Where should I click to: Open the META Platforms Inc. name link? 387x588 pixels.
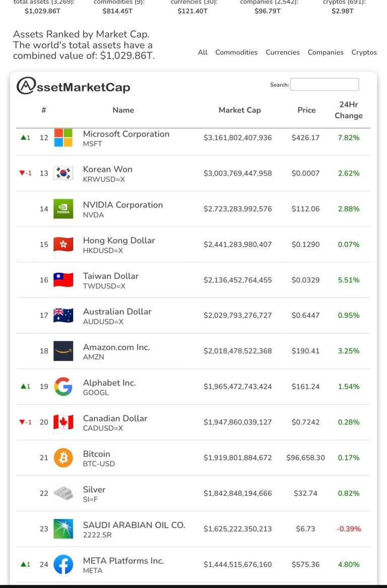[x=123, y=561]
